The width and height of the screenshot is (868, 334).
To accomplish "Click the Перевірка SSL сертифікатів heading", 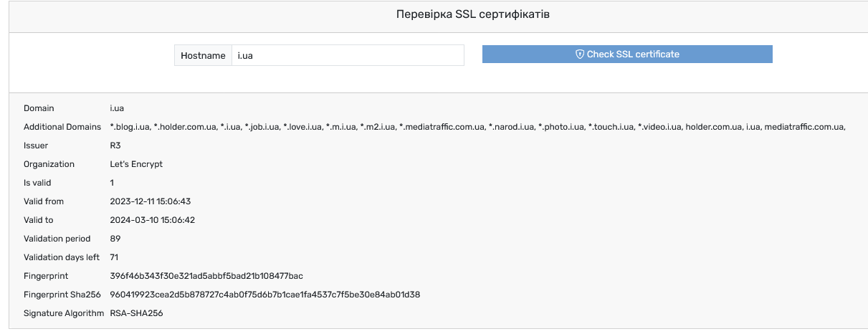I will point(473,14).
